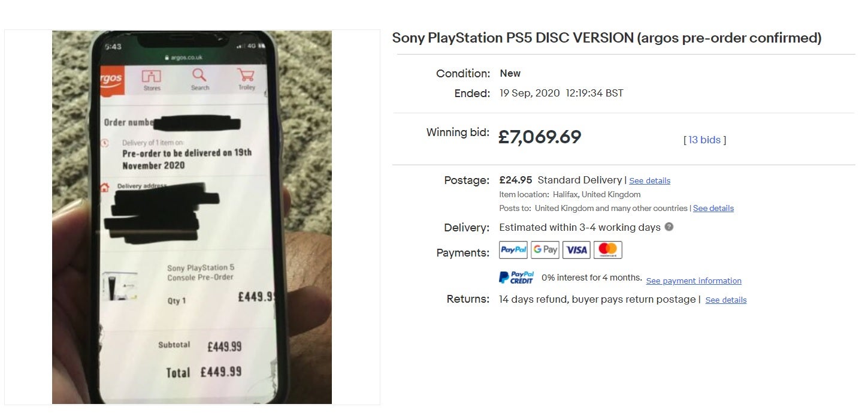Click the Argos logo in phone photo
The image size is (868, 413).
click(112, 80)
